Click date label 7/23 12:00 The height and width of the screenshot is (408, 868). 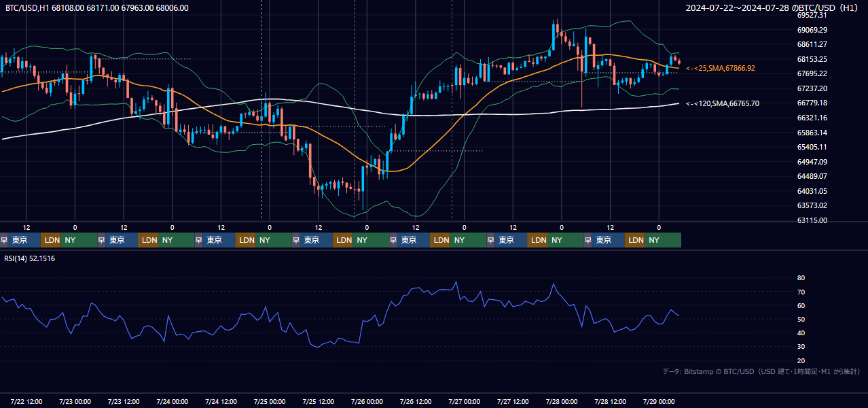[x=124, y=401]
